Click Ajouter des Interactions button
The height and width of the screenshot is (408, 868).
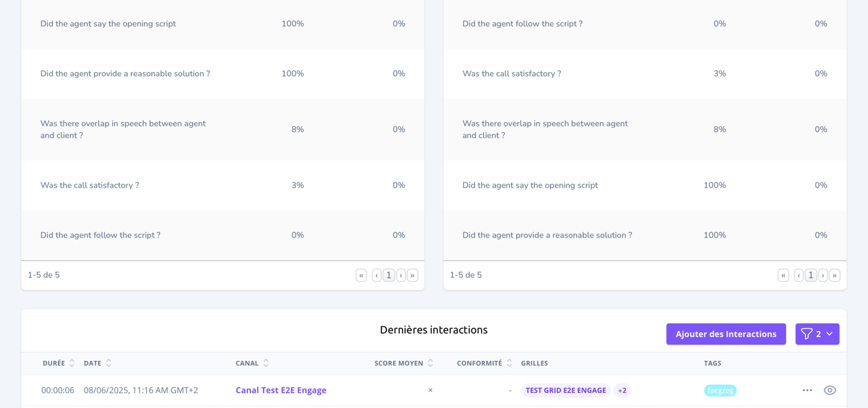pyautogui.click(x=726, y=334)
